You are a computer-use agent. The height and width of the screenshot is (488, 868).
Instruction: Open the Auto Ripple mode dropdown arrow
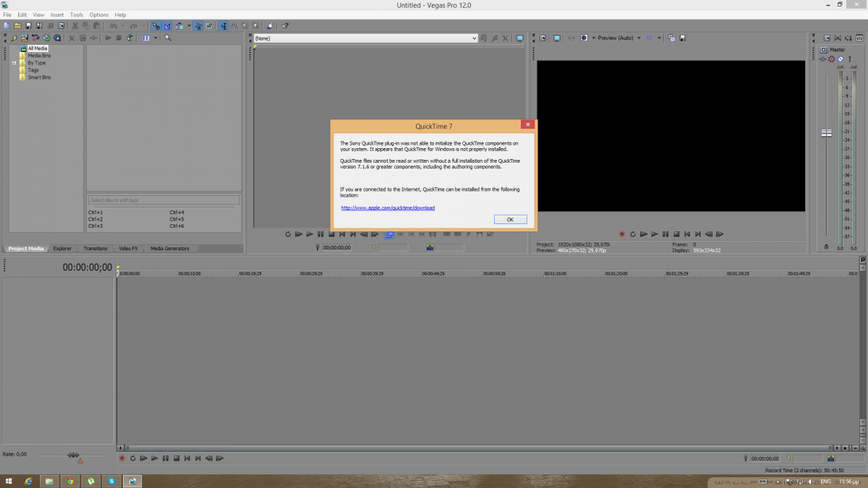189,26
